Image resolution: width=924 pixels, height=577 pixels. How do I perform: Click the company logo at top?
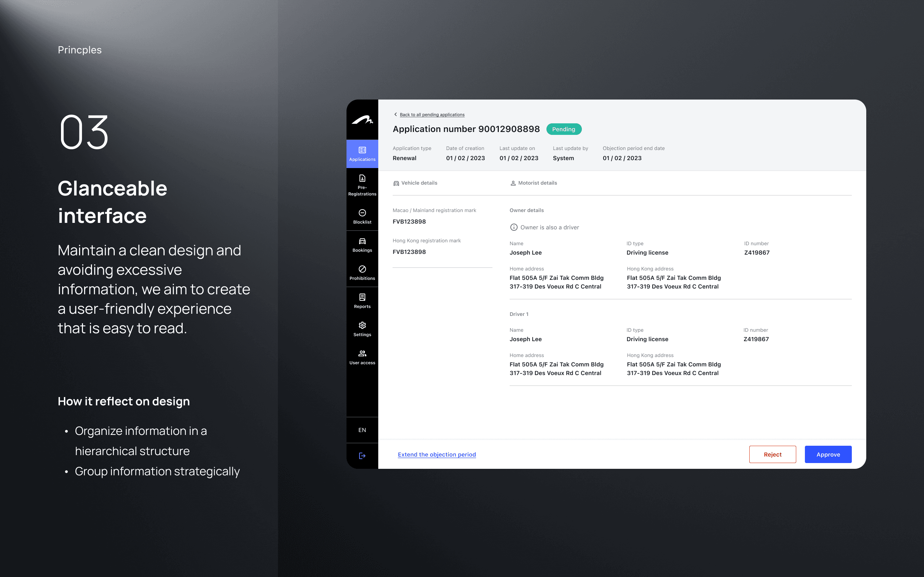click(362, 120)
